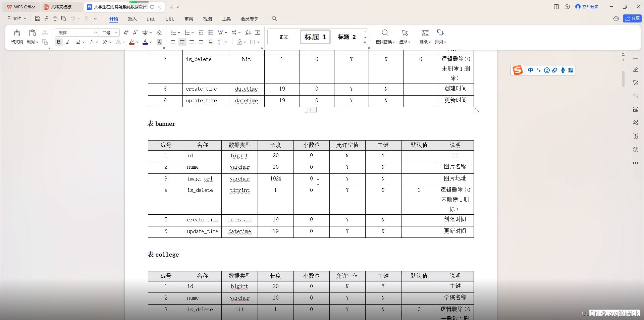The image size is (644, 320).
Task: Click the paragraph shading paint bucket
Action: click(239, 42)
